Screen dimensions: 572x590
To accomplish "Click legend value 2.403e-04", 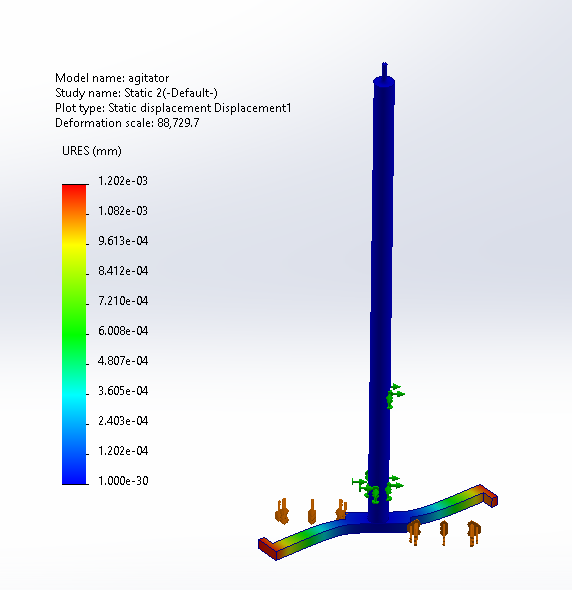I will coord(123,421).
